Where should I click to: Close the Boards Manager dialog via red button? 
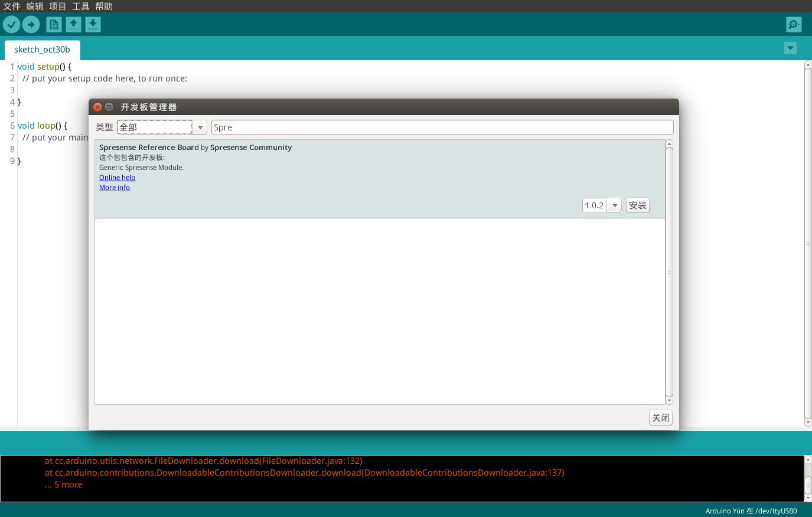pos(98,107)
